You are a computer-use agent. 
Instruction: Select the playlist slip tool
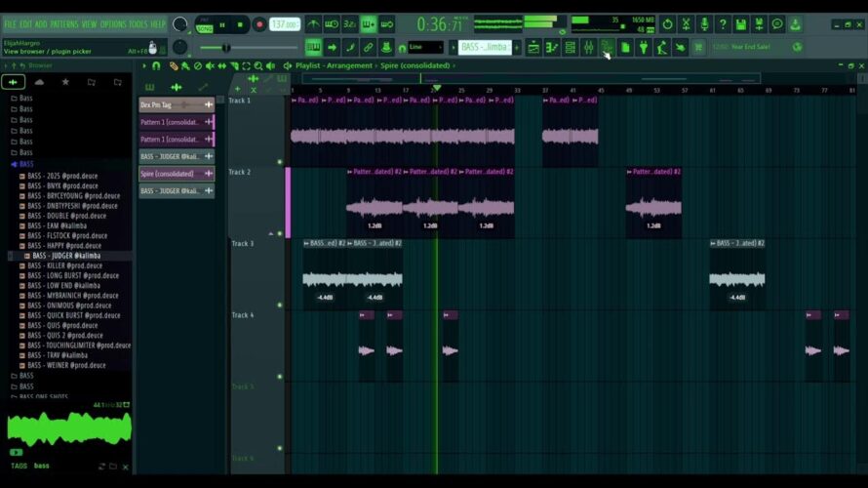point(222,66)
